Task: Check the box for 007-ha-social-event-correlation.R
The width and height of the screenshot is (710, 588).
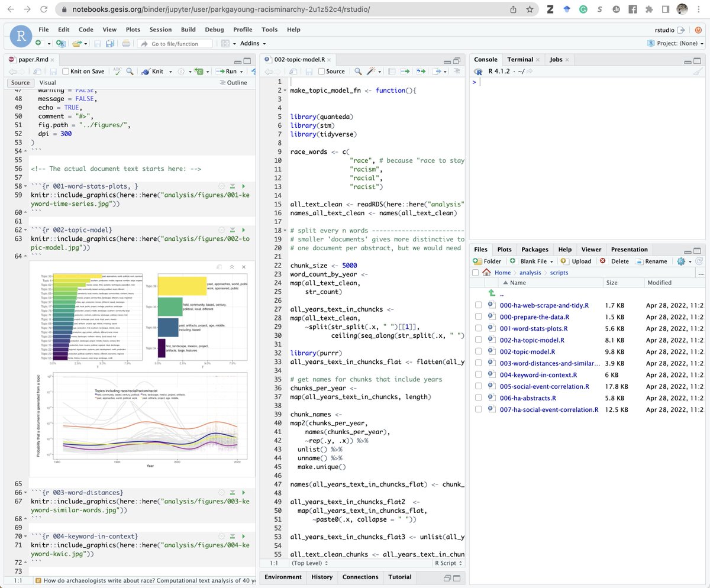Action: point(479,409)
